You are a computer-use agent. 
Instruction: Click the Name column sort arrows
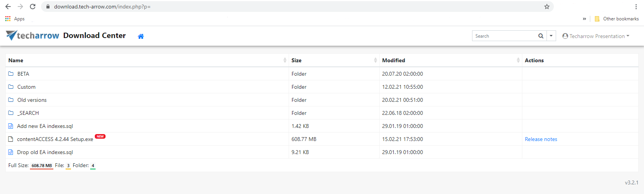tap(285, 60)
